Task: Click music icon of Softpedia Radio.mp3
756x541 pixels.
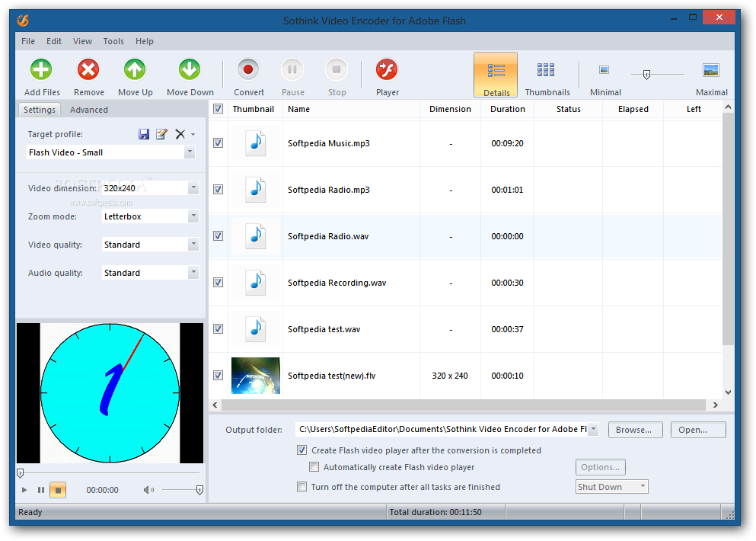Action: [256, 189]
